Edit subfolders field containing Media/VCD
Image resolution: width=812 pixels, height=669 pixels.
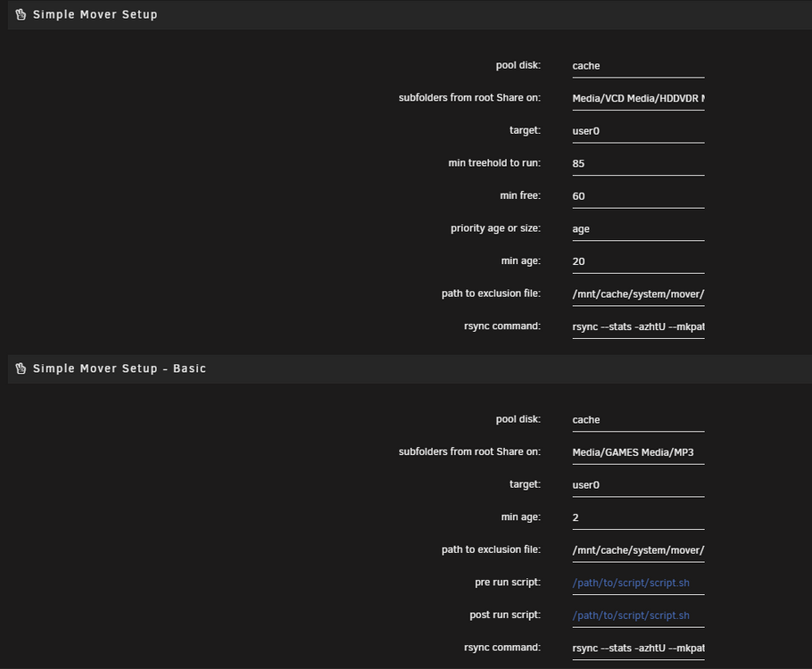(x=638, y=99)
